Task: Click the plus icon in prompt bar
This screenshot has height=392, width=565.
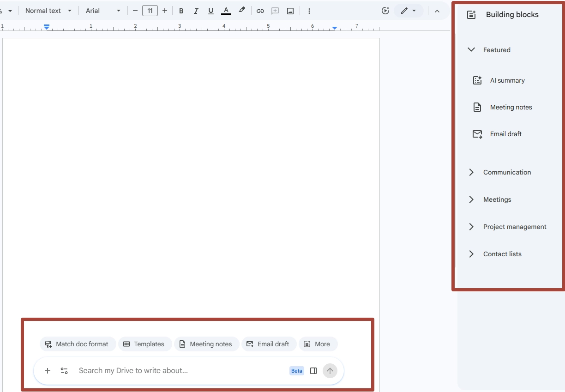Action: [48, 371]
